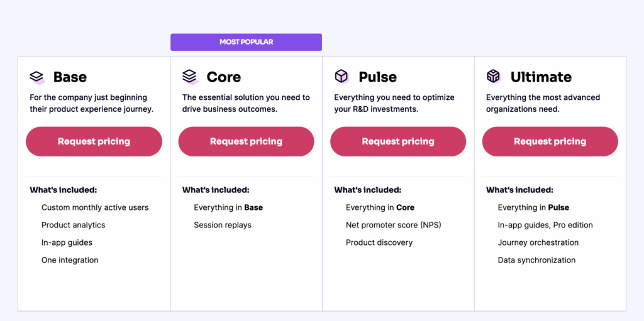
Task: Request pricing for the Pulse plan
Action: pos(398,141)
